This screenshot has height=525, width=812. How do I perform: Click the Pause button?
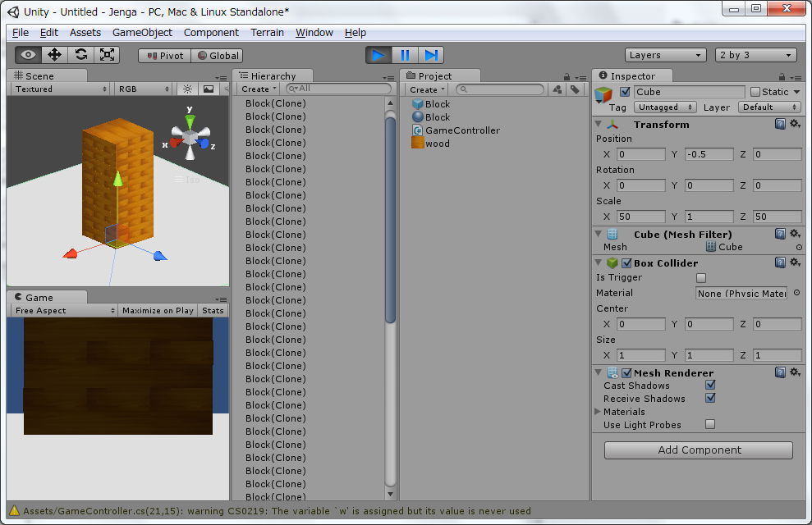click(405, 55)
